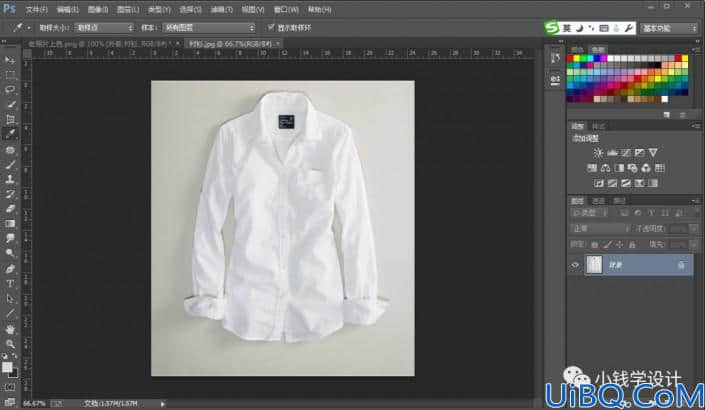The width and height of the screenshot is (705, 410).
Task: Select the Clone Stamp tool
Action: pos(10,179)
